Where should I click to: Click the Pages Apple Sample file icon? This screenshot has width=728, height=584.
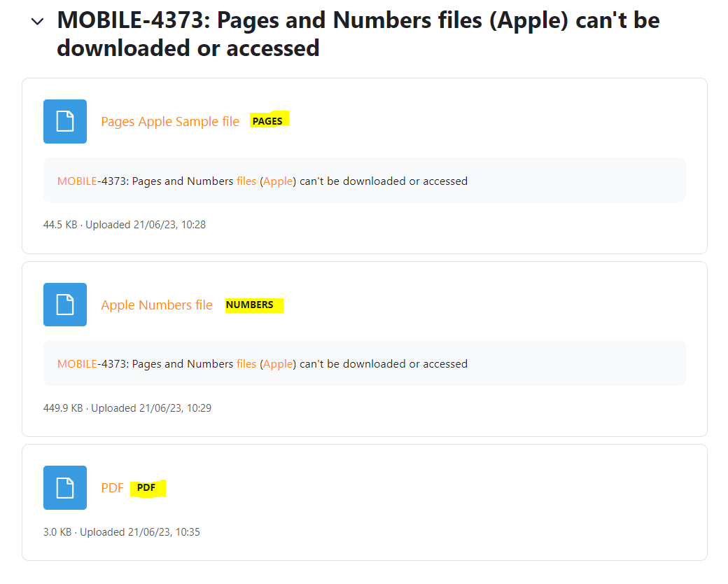(x=65, y=121)
